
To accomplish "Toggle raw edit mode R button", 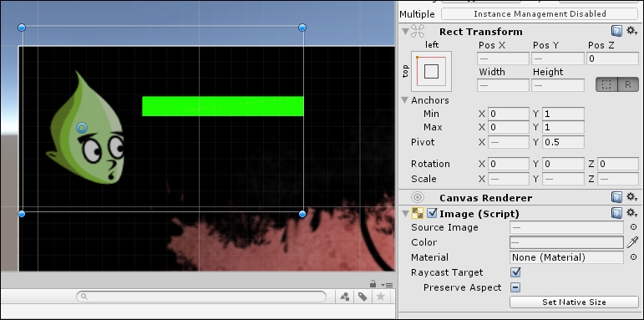I will tap(628, 84).
